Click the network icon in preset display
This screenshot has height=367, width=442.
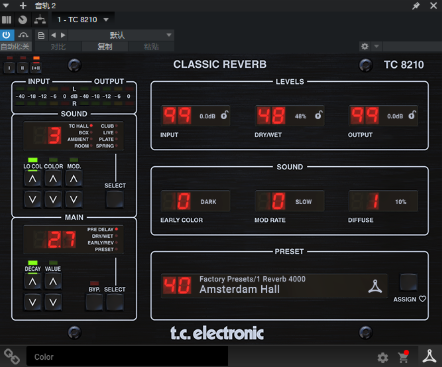pos(375,286)
